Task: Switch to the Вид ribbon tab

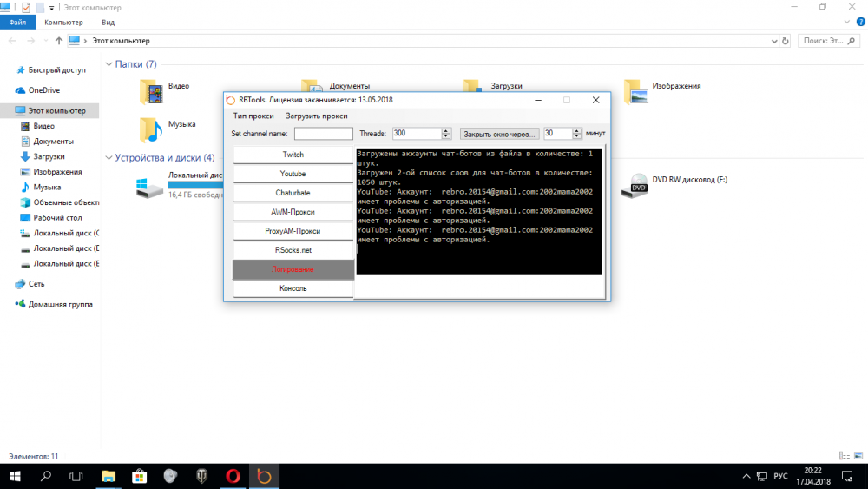Action: (108, 22)
